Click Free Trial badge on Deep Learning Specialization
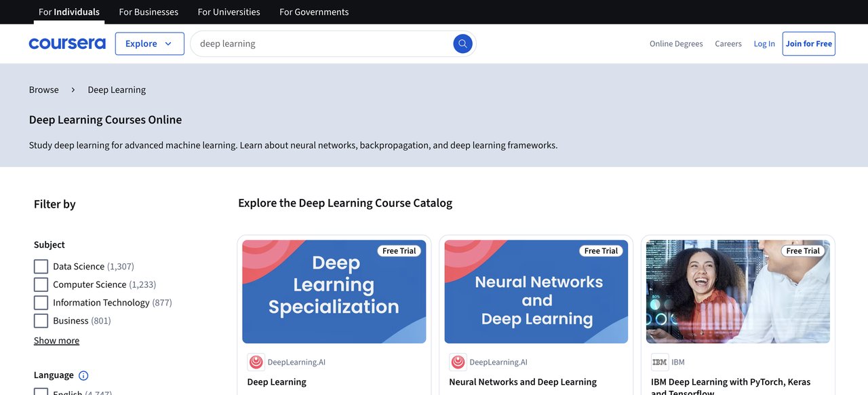 [399, 250]
